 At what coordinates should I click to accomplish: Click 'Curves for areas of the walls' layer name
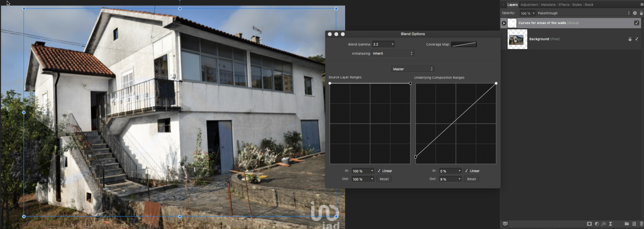tap(542, 23)
